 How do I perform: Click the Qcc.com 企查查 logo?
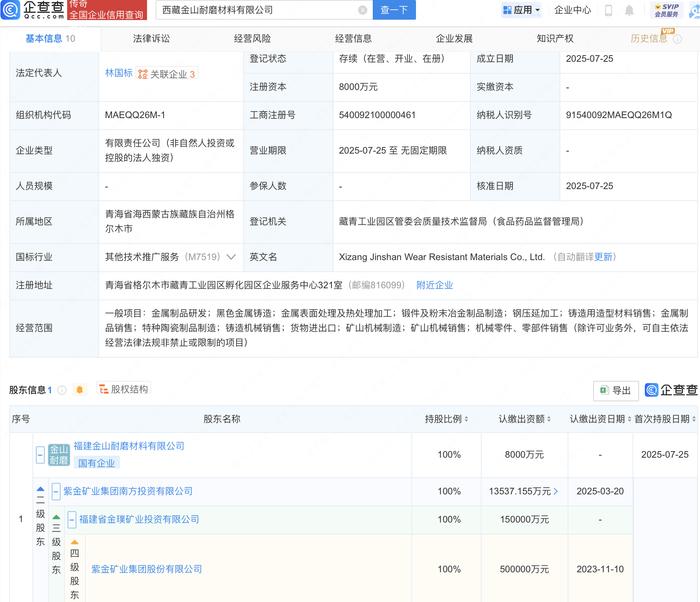33,9
